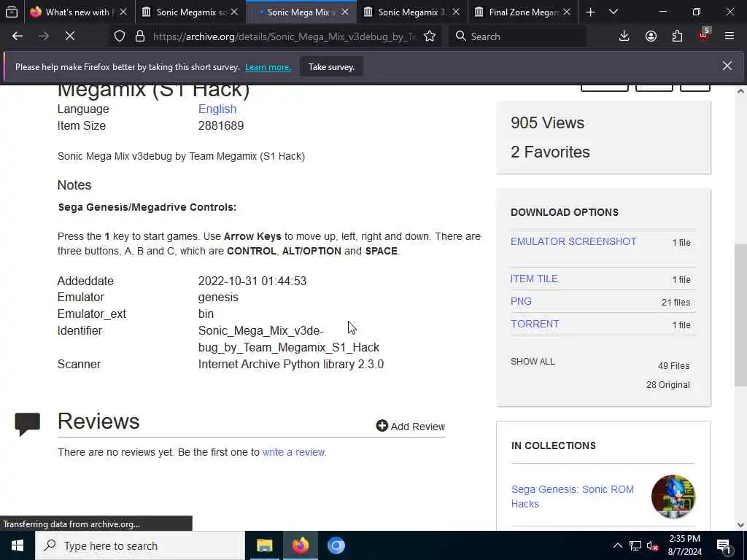Close the "What's new with" tab
The height and width of the screenshot is (560, 747).
(x=123, y=12)
